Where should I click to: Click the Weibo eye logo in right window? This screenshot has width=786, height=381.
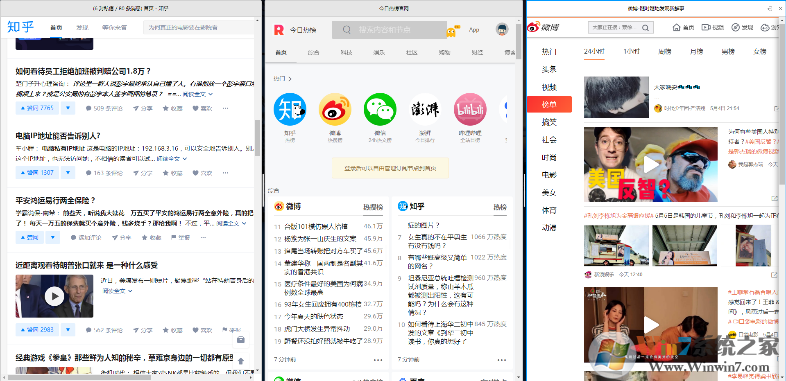pyautogui.click(x=534, y=28)
